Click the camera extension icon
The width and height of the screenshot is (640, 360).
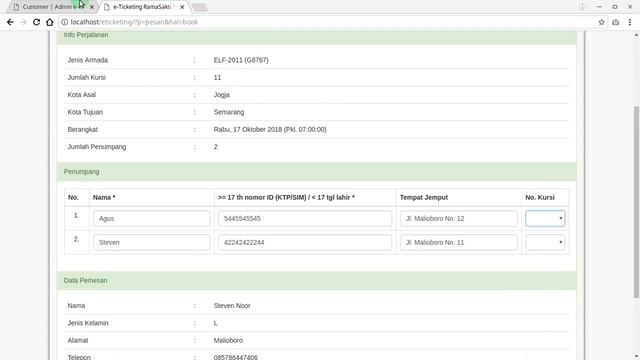click(616, 22)
